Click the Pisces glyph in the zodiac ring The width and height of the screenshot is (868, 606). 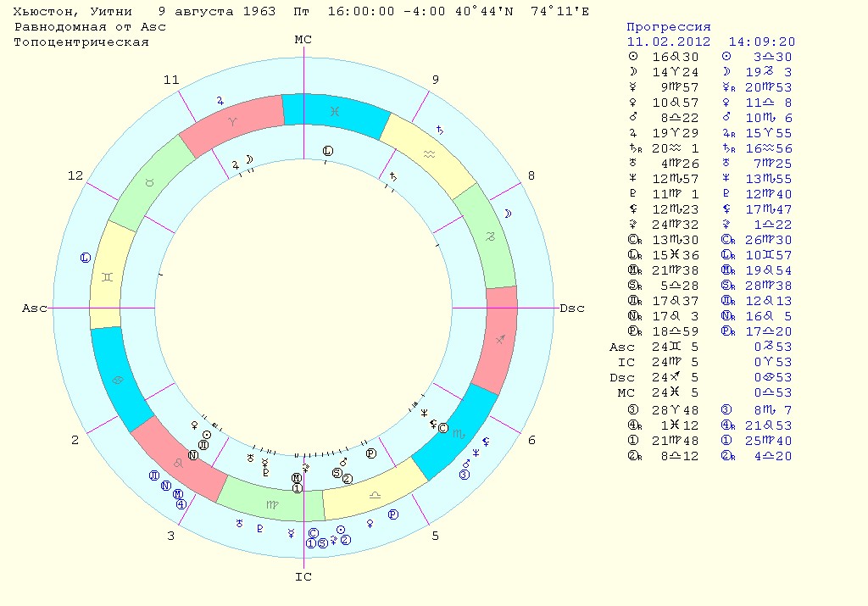pos(337,112)
